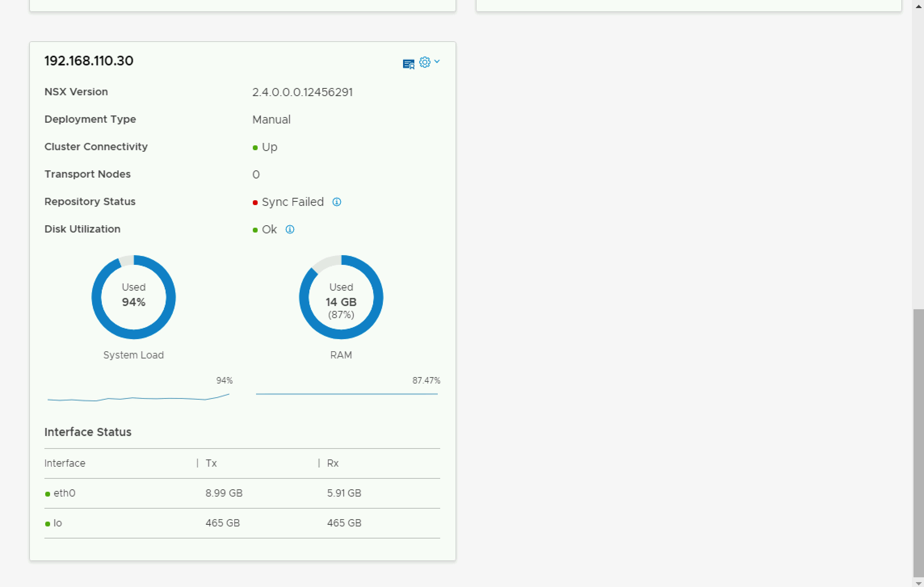Click the Cluster Connectivity Up status

[x=269, y=147]
